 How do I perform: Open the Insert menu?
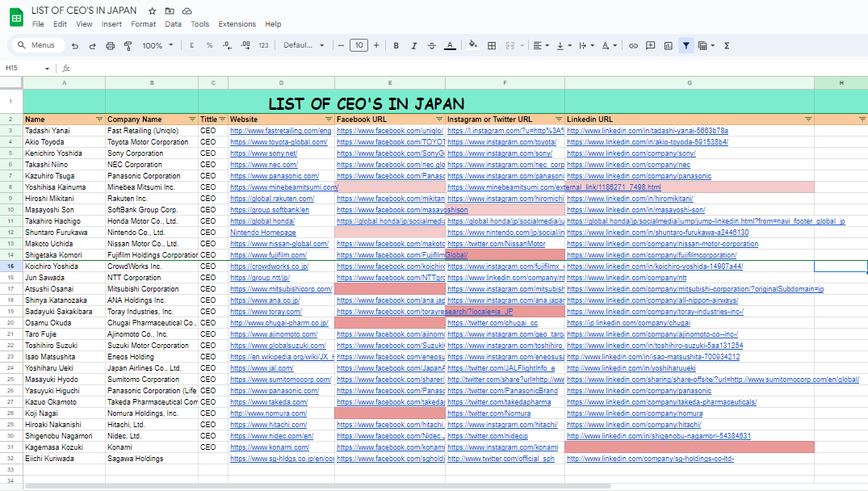coord(111,23)
